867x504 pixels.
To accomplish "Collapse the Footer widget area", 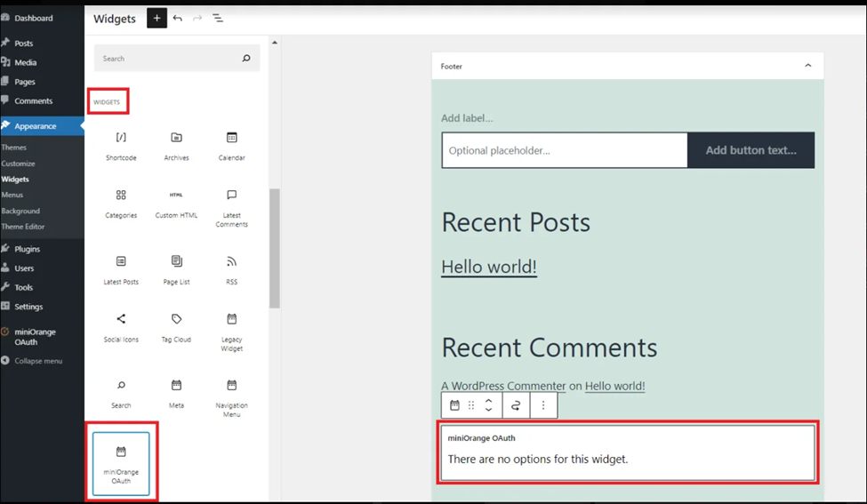I will (807, 66).
